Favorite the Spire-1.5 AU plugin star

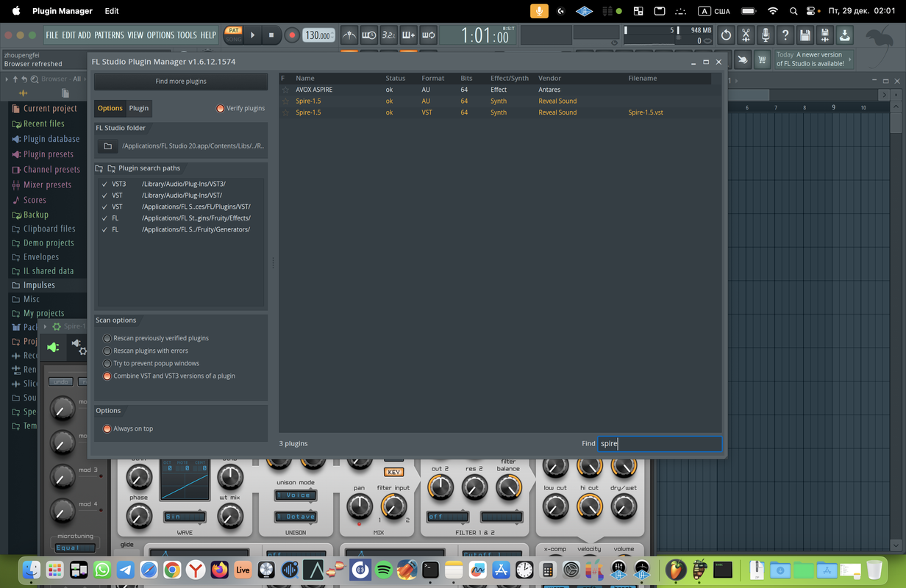(x=286, y=101)
